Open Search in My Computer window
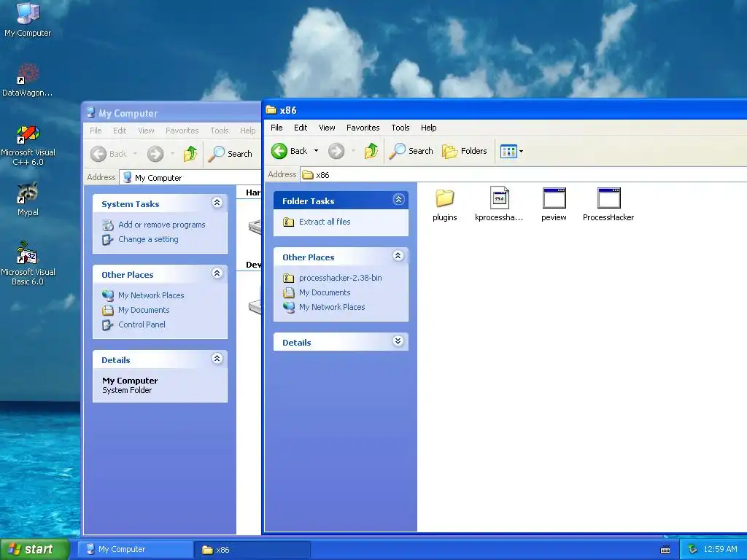The height and width of the screenshot is (560, 747). 230,154
